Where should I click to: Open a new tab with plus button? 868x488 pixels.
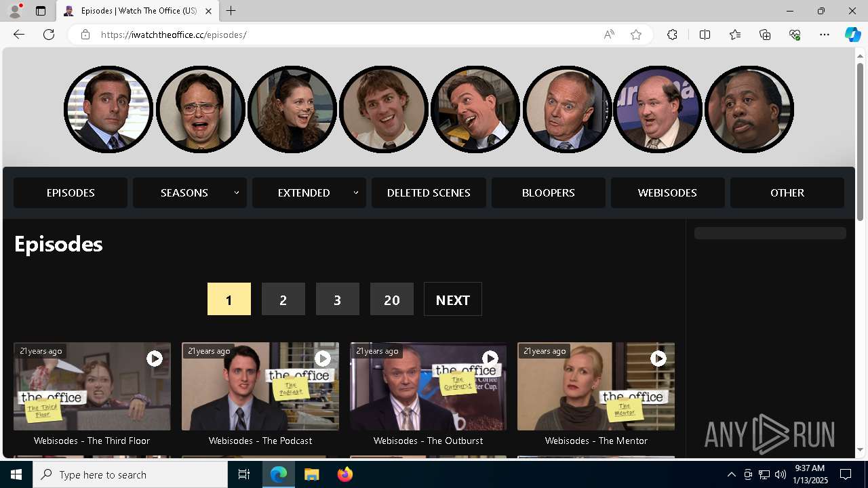[231, 11]
